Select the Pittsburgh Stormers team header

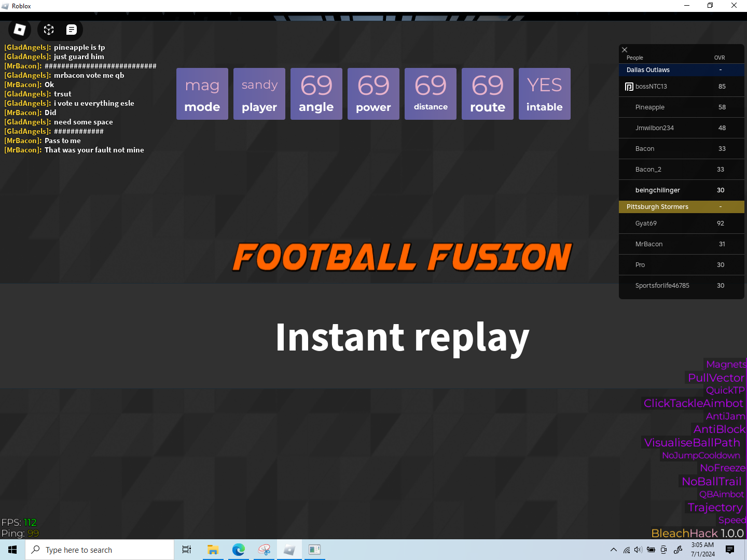(x=682, y=207)
